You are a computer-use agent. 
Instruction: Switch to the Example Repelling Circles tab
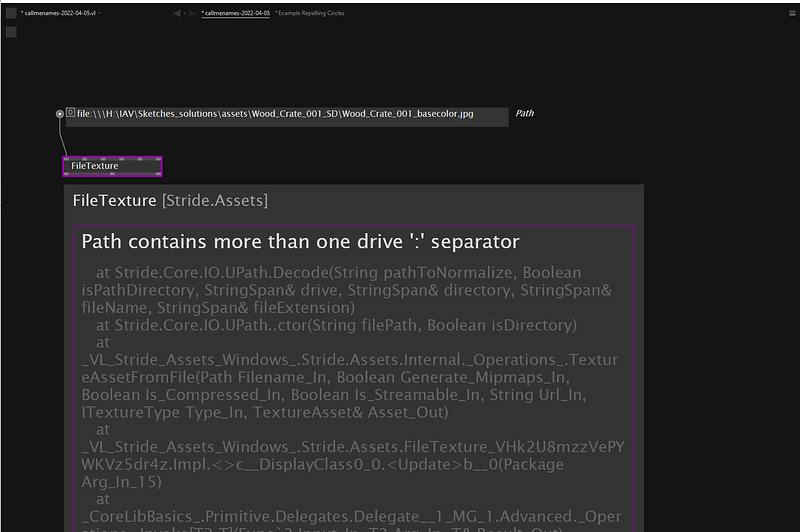pyautogui.click(x=310, y=13)
